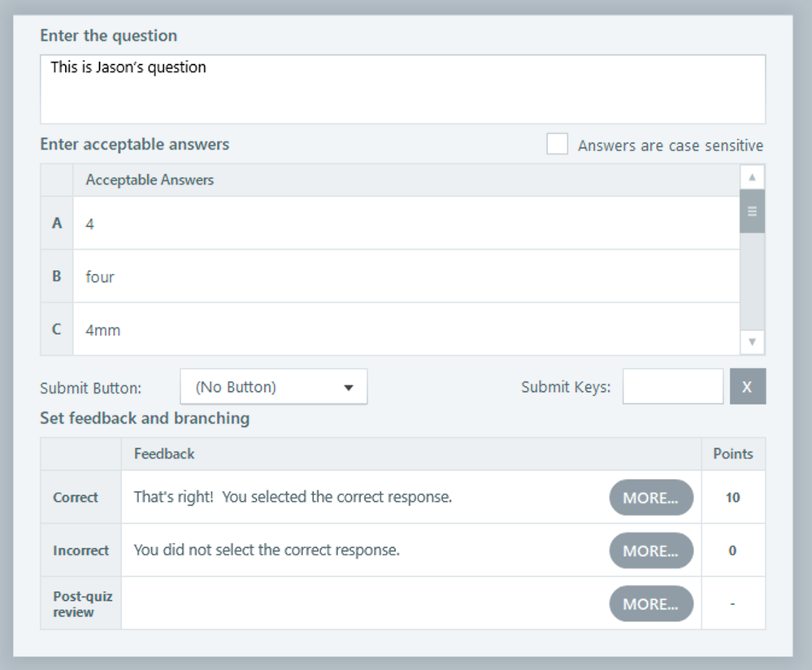The width and height of the screenshot is (812, 670).
Task: Click the Incorrect points value 0
Action: click(733, 550)
